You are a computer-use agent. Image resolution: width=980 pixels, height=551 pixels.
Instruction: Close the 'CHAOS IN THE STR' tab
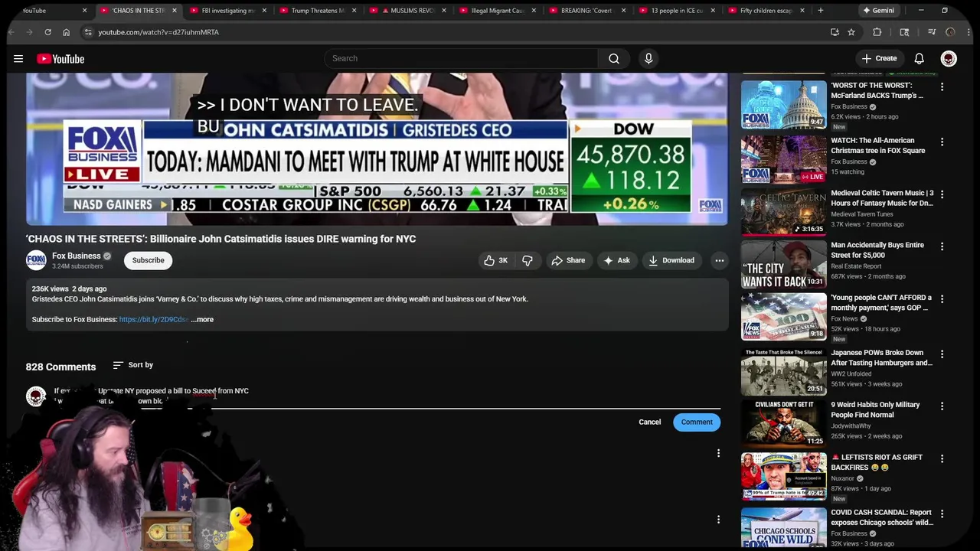(x=175, y=11)
